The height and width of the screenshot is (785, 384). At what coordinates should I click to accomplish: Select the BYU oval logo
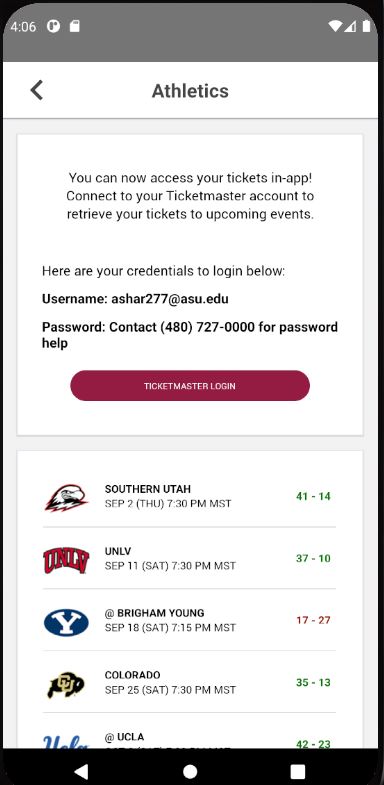(x=66, y=622)
